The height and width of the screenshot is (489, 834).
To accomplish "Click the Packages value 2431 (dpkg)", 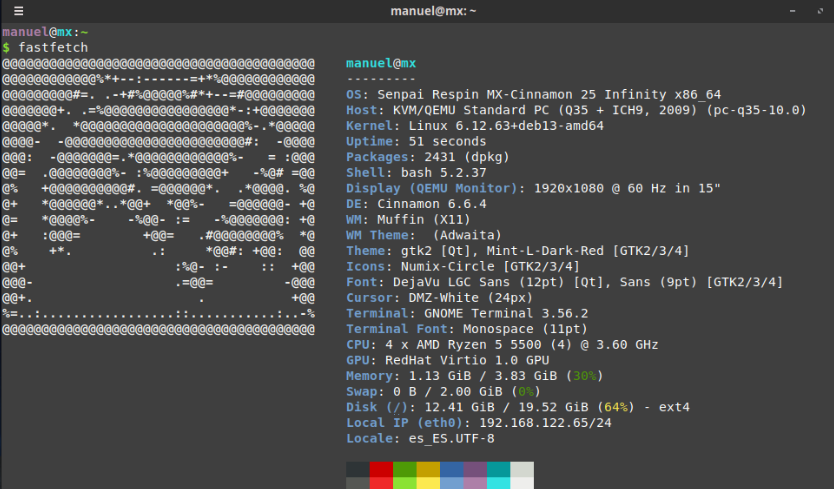I will (467, 157).
